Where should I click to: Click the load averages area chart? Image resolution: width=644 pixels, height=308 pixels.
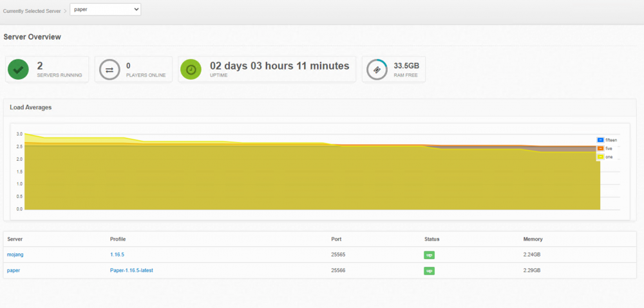pyautogui.click(x=312, y=172)
